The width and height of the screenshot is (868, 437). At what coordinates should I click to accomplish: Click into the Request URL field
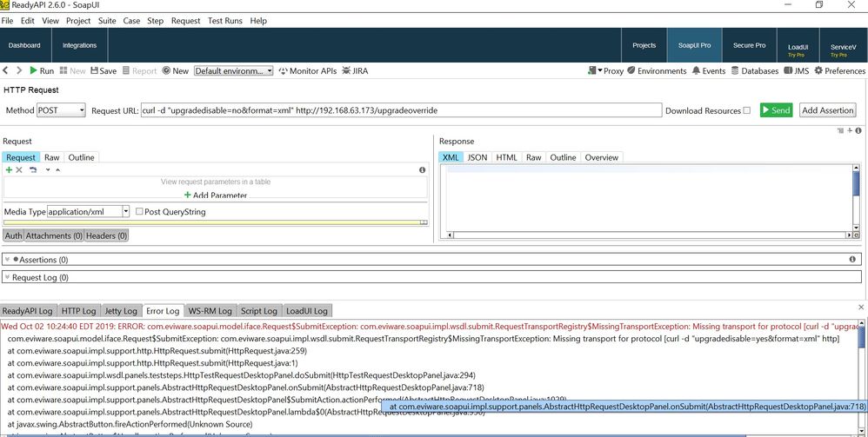(x=400, y=111)
